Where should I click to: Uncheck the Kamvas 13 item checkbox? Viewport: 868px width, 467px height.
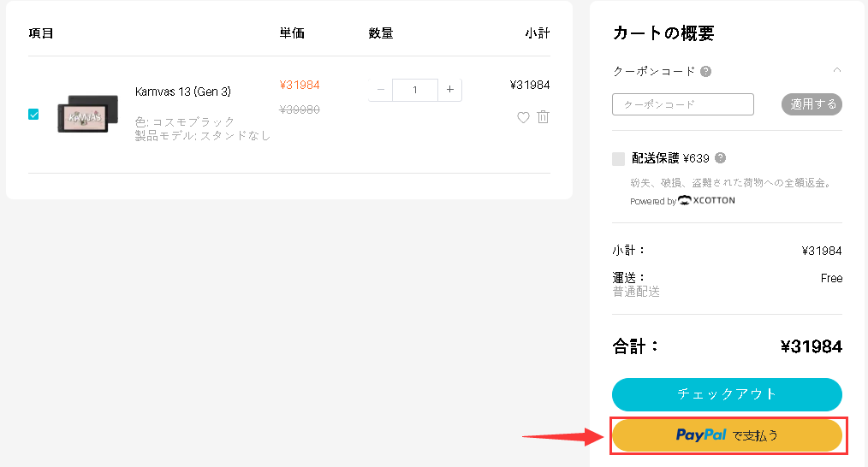[x=33, y=114]
